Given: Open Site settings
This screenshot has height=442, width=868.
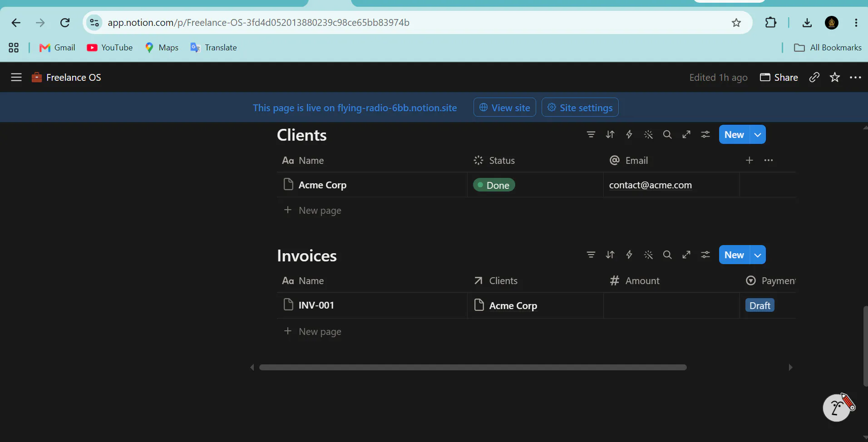Looking at the screenshot, I should click(x=580, y=108).
